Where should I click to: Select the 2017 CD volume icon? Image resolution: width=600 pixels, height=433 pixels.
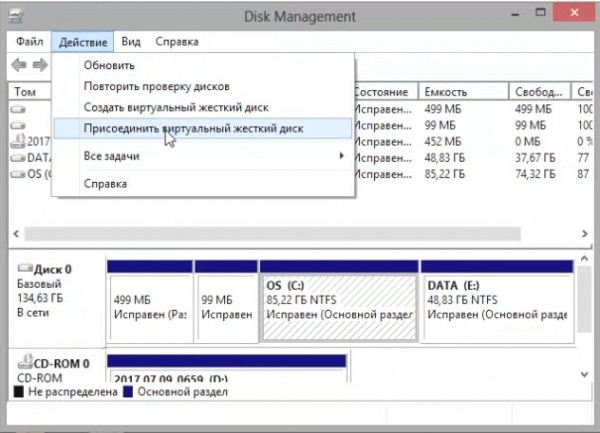click(18, 141)
